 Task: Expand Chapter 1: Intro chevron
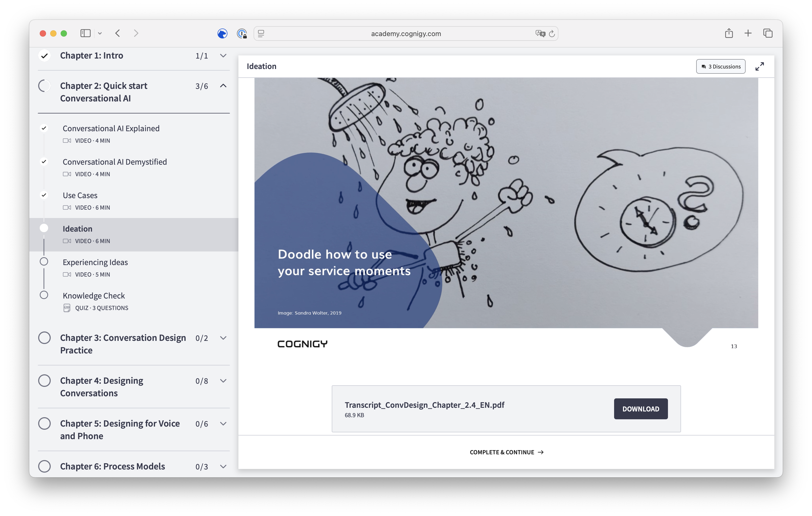223,56
